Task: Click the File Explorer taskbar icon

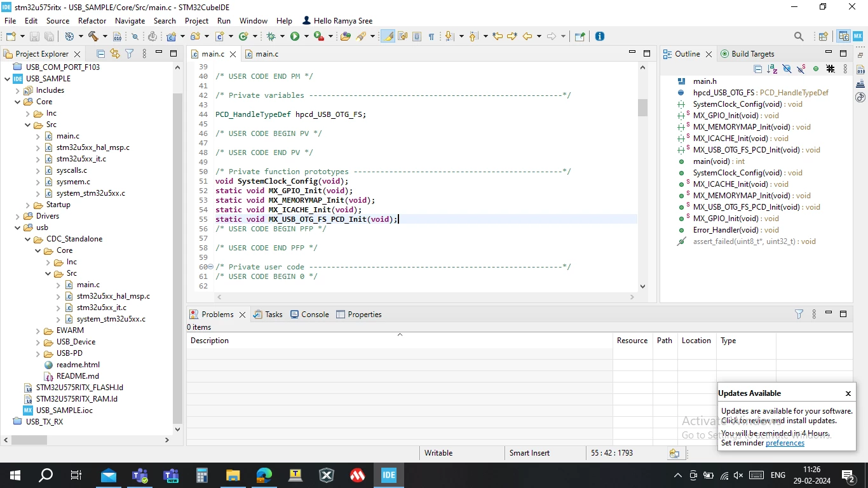Action: point(233,475)
